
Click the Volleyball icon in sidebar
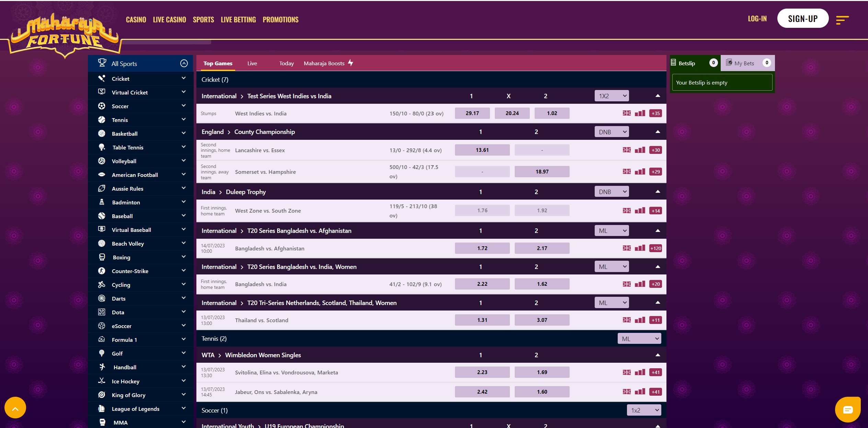click(102, 161)
